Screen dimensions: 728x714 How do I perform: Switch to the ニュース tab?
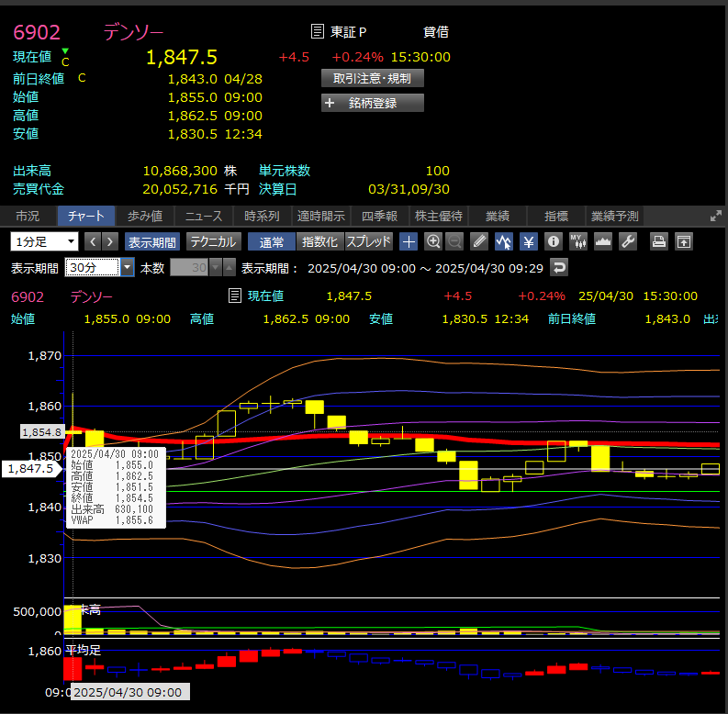coord(204,216)
